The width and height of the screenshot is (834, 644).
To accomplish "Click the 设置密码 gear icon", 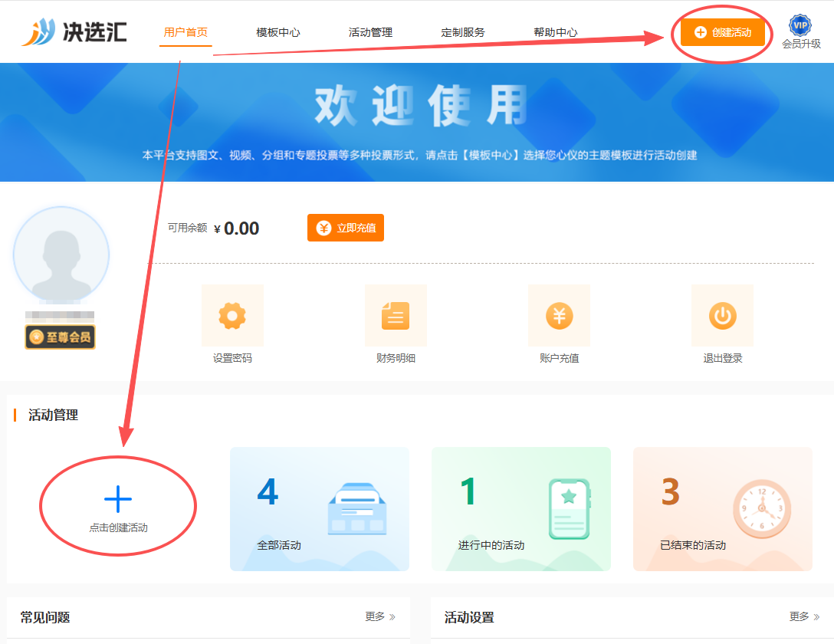I will (232, 315).
